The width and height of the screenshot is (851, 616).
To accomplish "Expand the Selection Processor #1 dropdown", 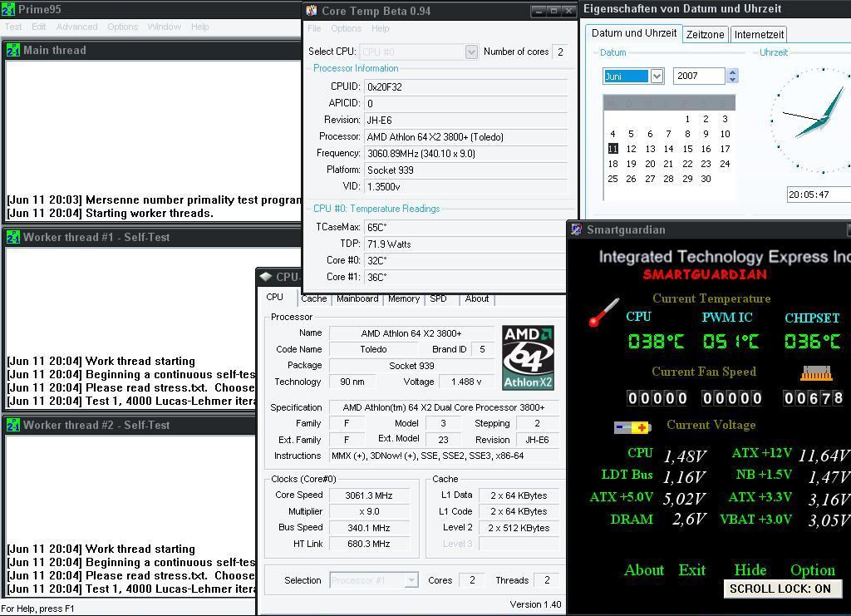I will (x=411, y=580).
